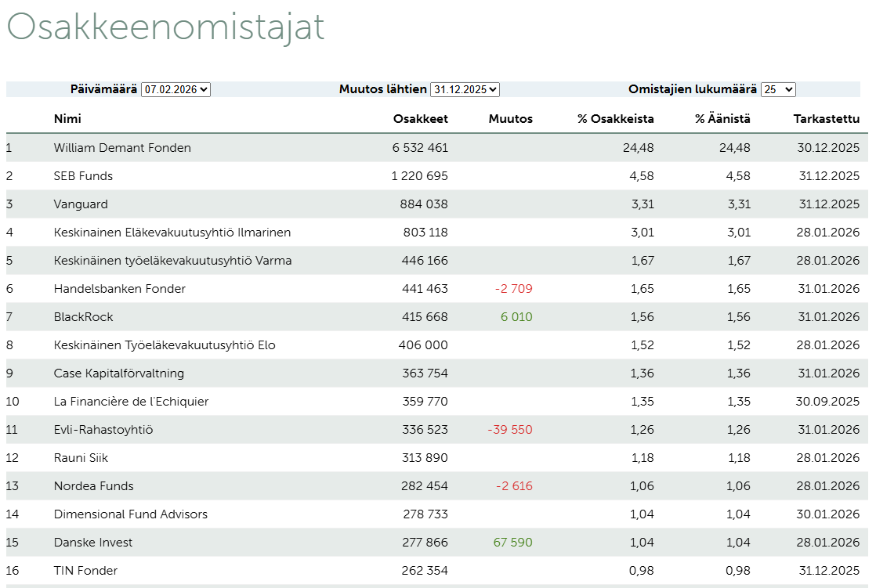
Task: Open the Päivämäärä date dropdown
Action: [176, 90]
